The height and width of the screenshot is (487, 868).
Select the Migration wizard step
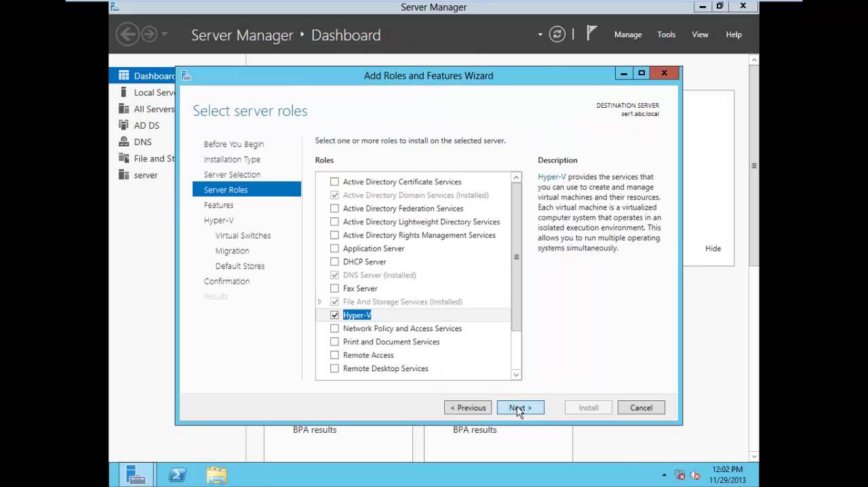click(x=232, y=251)
